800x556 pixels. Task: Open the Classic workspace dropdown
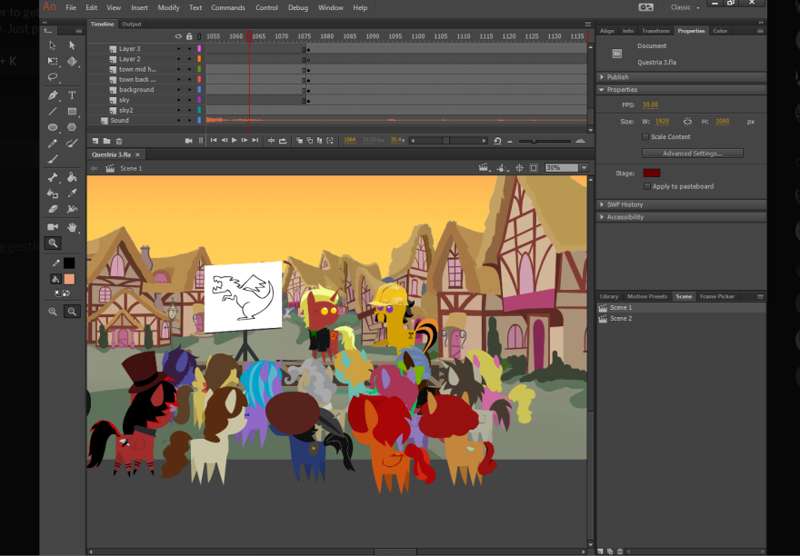click(x=684, y=8)
